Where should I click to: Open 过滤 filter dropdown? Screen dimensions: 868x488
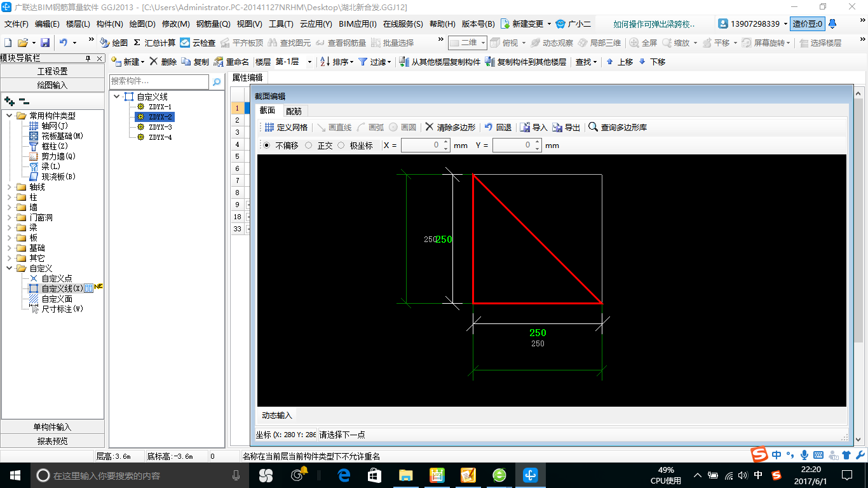tap(374, 62)
